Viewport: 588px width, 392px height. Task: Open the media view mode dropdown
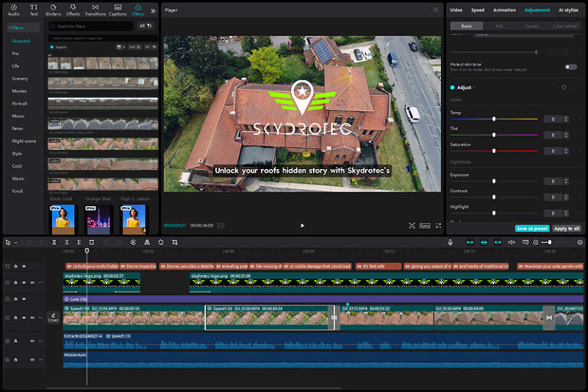[121, 47]
